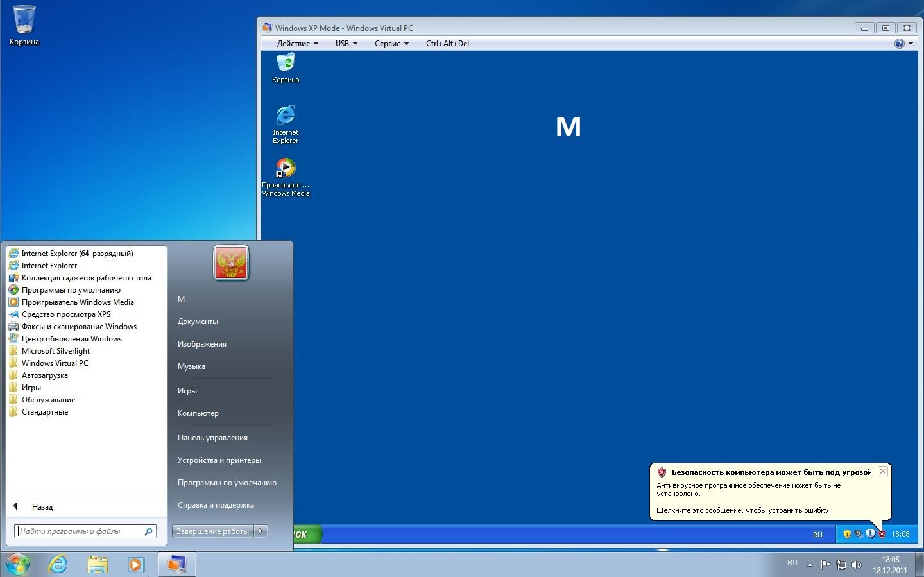Click the Завершение работы button

[213, 531]
